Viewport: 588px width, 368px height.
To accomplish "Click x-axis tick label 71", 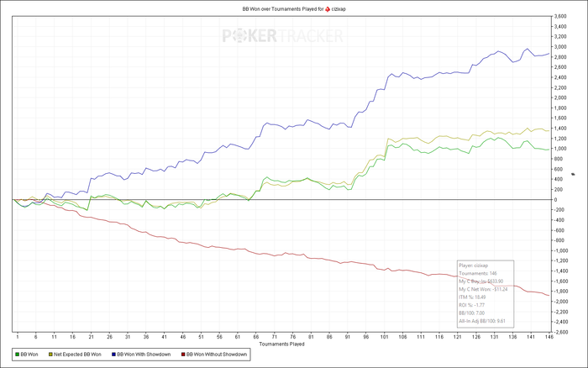I will click(275, 337).
